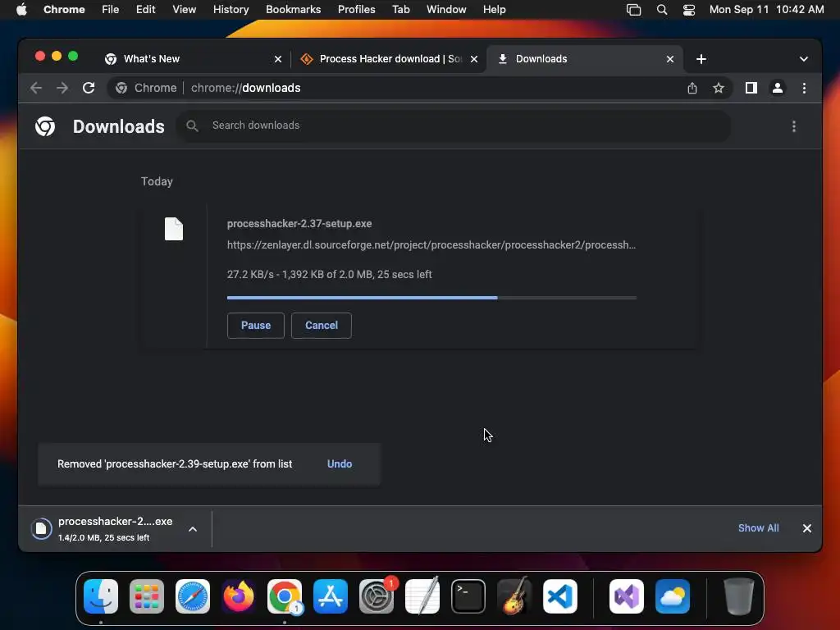The width and height of the screenshot is (840, 630).
Task: Open Chrome's three-dot main menu
Action: 804,88
